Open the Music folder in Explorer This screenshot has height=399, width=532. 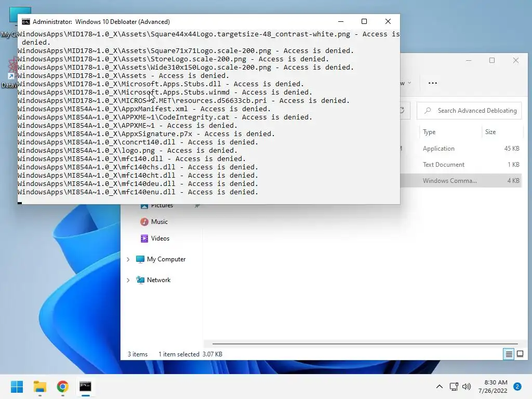click(159, 221)
